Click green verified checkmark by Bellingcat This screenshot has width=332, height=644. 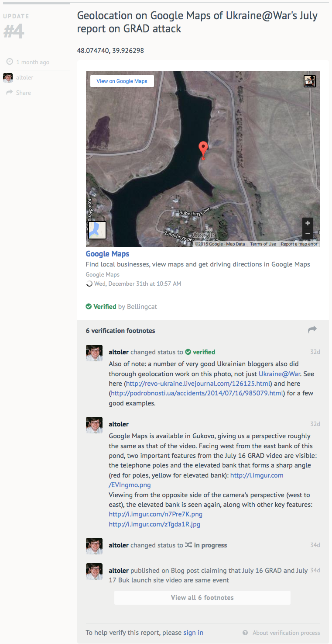click(89, 307)
